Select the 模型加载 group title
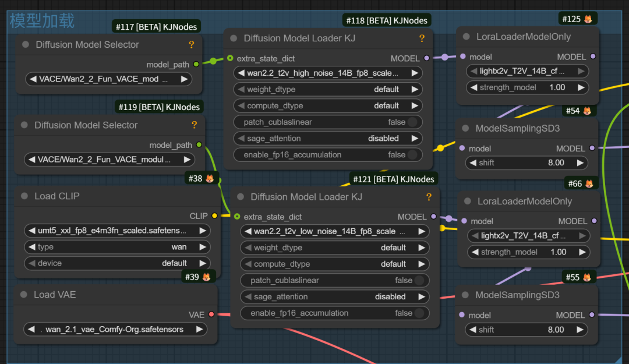This screenshot has width=629, height=364. pyautogui.click(x=42, y=21)
